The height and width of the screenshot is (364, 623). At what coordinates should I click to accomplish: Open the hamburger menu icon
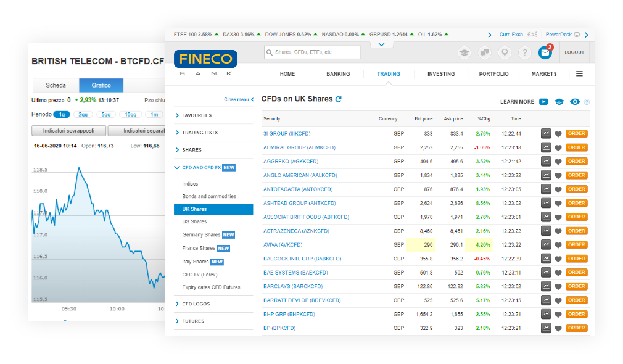(x=579, y=73)
